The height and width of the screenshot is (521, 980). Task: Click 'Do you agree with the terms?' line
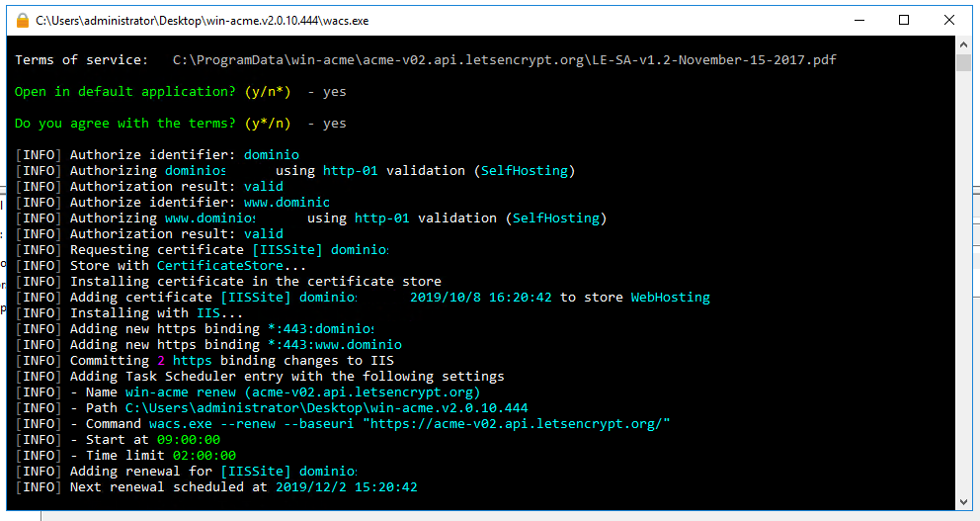tap(180, 124)
